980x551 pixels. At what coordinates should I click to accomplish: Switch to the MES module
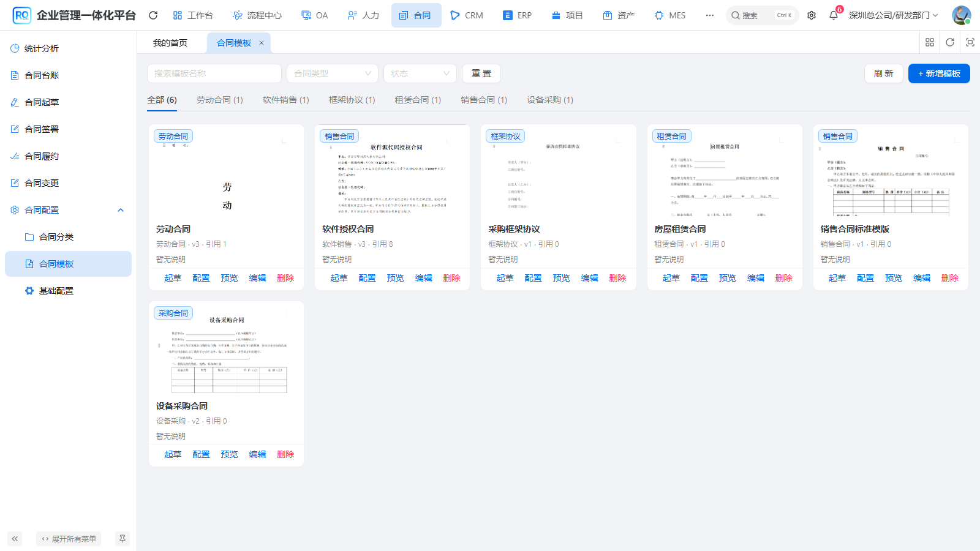pos(670,15)
